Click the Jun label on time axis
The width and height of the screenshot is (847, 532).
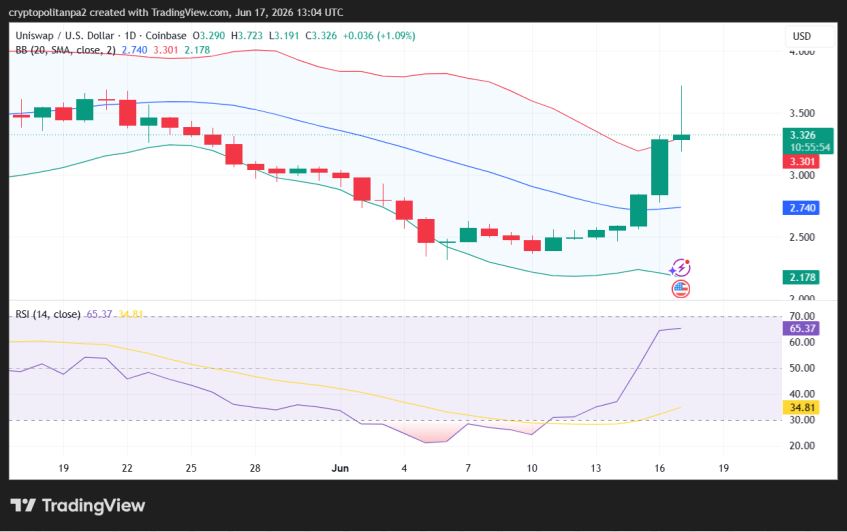[340, 468]
